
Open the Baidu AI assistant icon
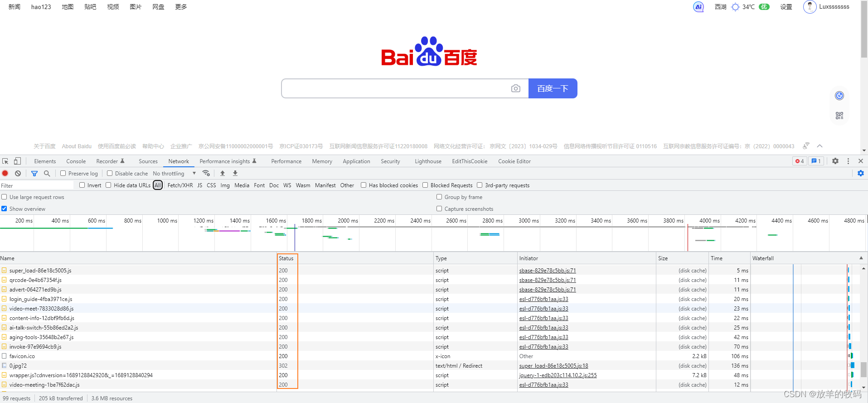coord(698,7)
